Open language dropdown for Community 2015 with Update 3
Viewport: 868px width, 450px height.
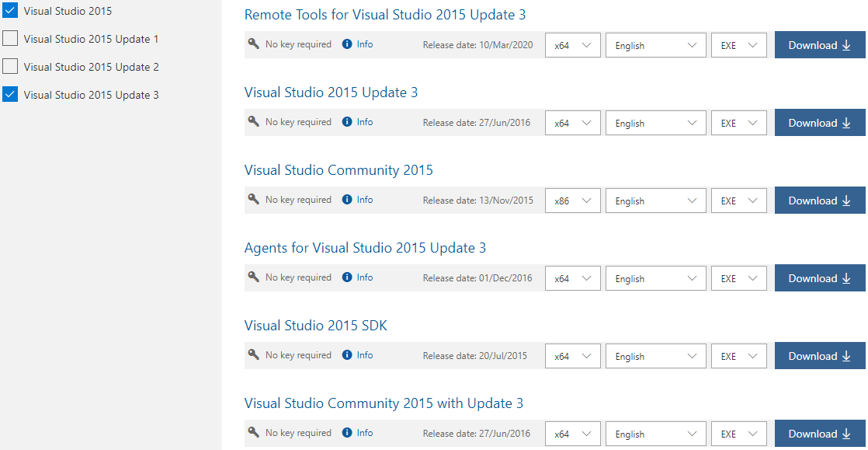coord(656,434)
